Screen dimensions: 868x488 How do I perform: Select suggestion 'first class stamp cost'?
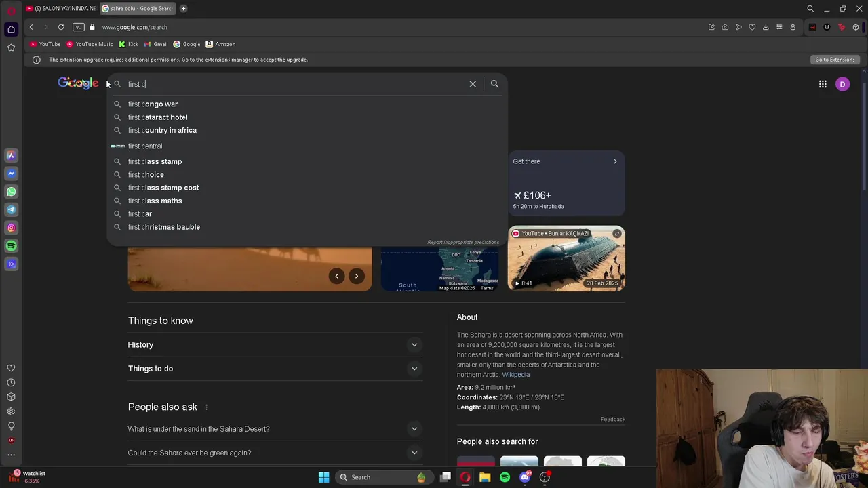307,188
